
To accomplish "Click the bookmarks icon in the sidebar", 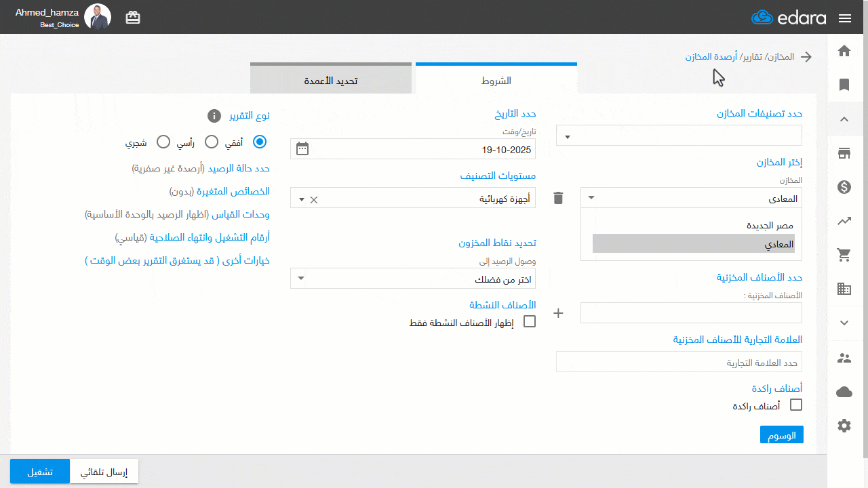I will pos(844,85).
